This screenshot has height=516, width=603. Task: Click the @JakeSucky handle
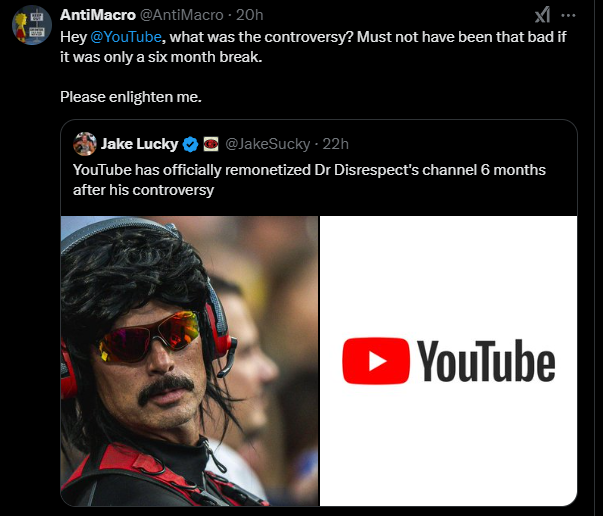pyautogui.click(x=267, y=144)
